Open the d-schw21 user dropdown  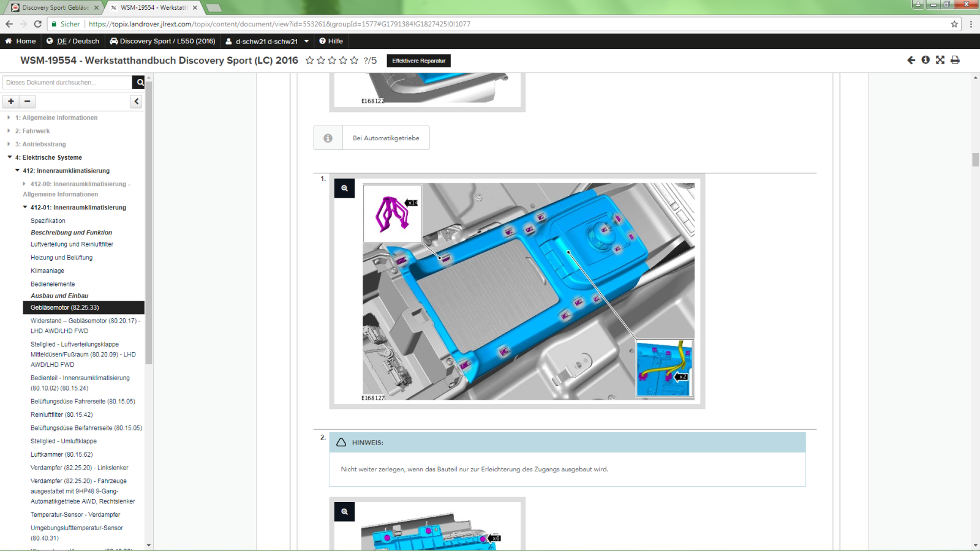click(267, 41)
